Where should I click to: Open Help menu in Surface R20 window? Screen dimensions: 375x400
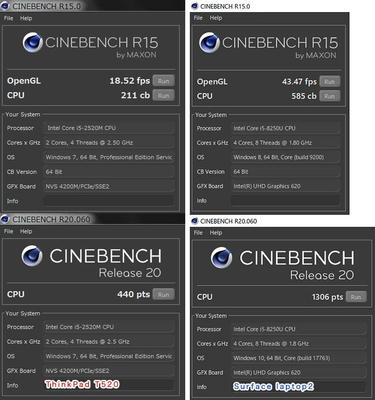pyautogui.click(x=216, y=233)
